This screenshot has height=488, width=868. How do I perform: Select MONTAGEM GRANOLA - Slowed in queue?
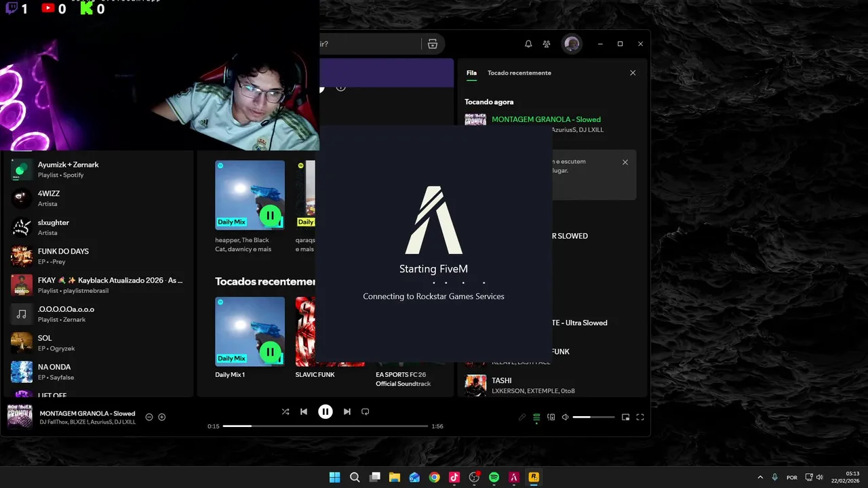[546, 119]
